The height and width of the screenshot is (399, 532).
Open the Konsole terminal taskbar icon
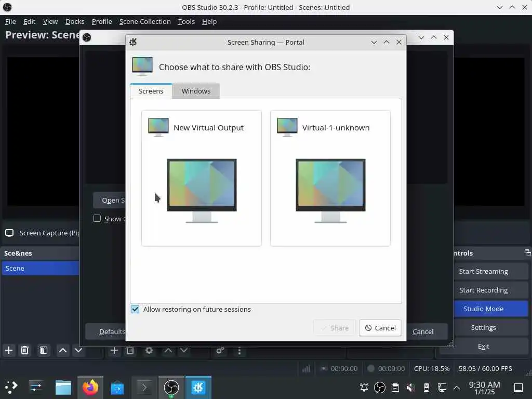144,387
